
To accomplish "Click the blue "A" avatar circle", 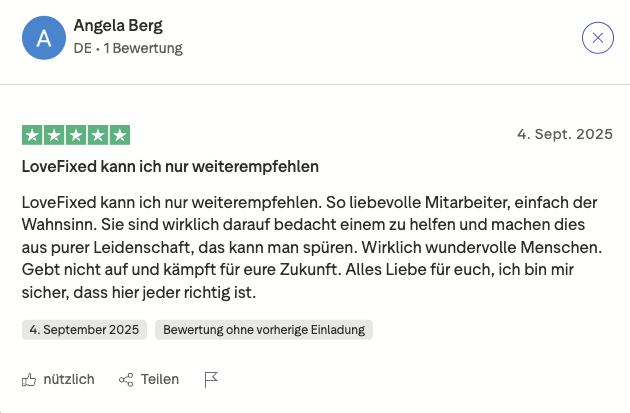I will (42, 38).
